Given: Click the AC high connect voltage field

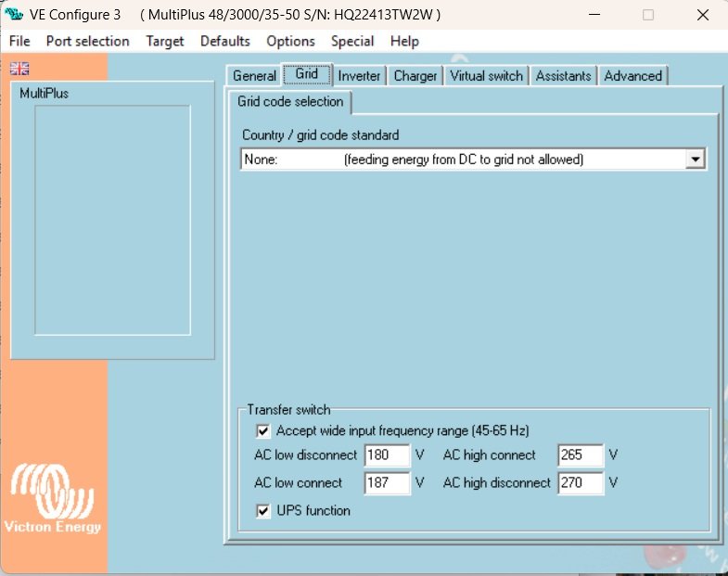Looking at the screenshot, I should pyautogui.click(x=581, y=454).
